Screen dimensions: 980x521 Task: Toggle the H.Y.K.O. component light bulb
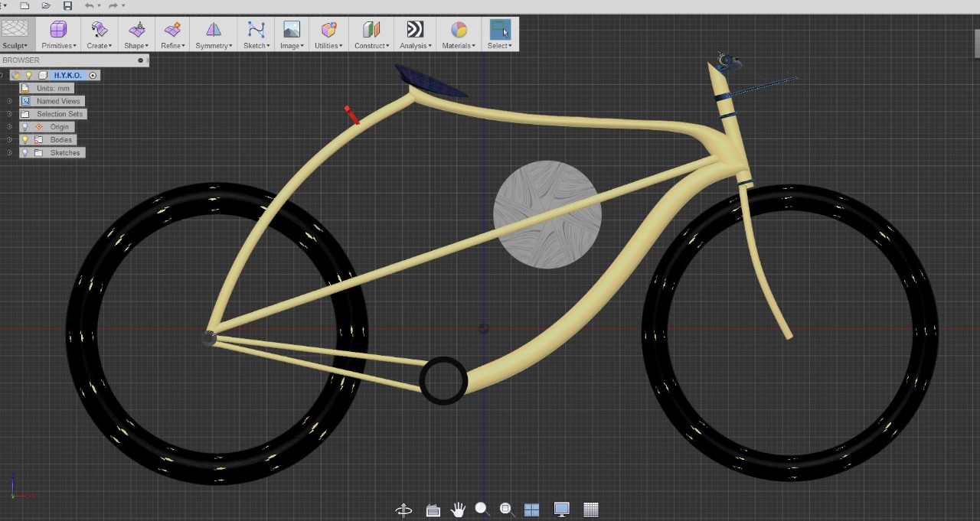click(x=29, y=75)
